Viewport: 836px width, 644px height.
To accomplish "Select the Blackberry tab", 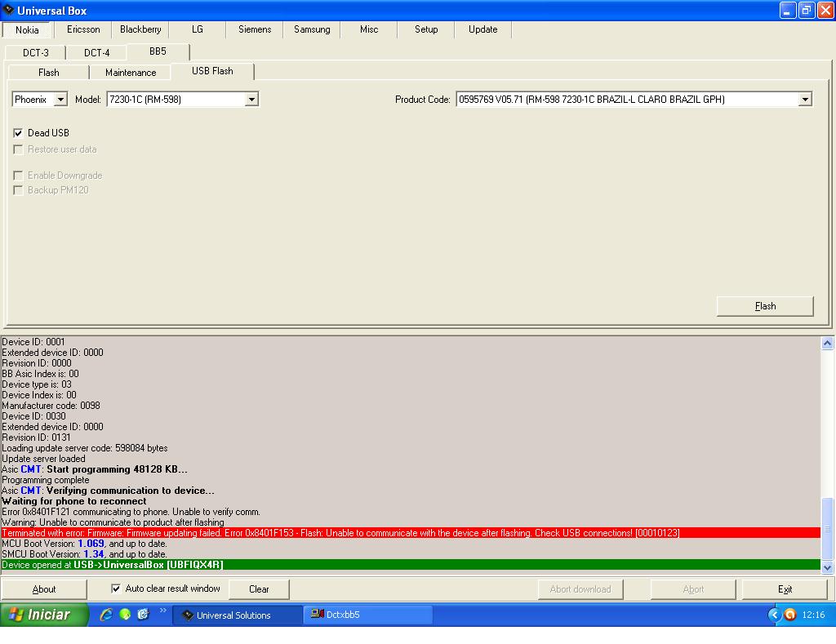I will (140, 29).
